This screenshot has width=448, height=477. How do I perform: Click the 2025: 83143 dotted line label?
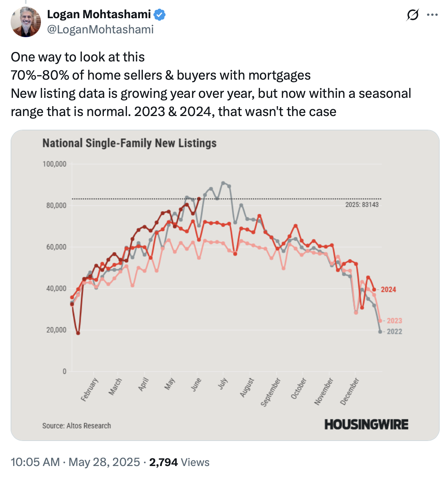pyautogui.click(x=362, y=205)
